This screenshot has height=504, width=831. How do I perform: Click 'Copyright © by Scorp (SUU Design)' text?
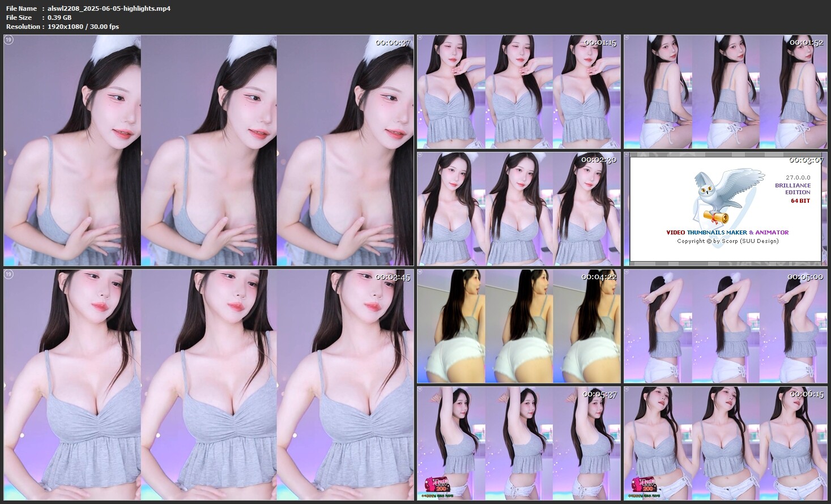click(x=728, y=241)
